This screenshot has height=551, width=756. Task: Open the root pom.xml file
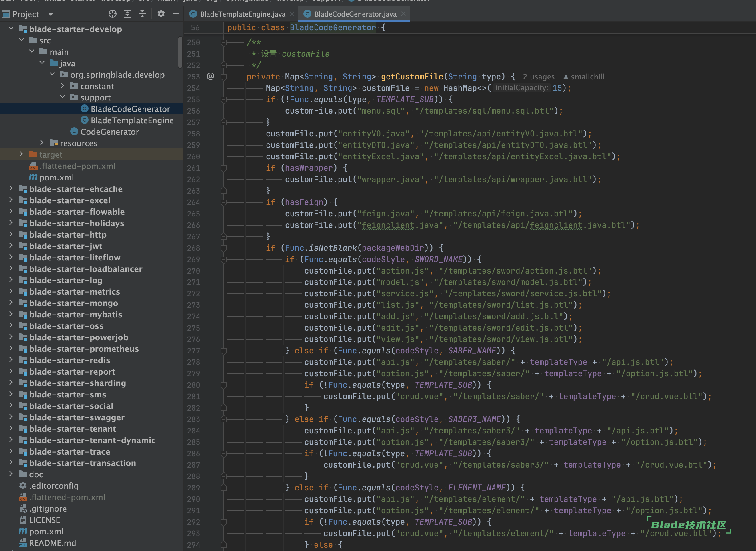[46, 531]
